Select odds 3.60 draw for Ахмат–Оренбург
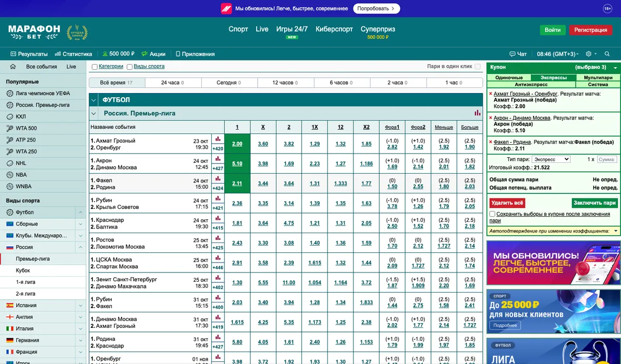This screenshot has height=364, width=621. tap(263, 144)
